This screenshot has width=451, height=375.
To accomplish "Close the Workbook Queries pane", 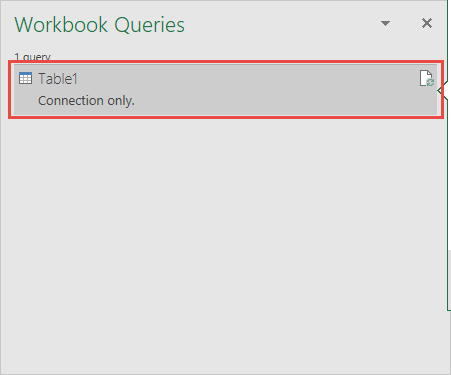I will (x=427, y=23).
